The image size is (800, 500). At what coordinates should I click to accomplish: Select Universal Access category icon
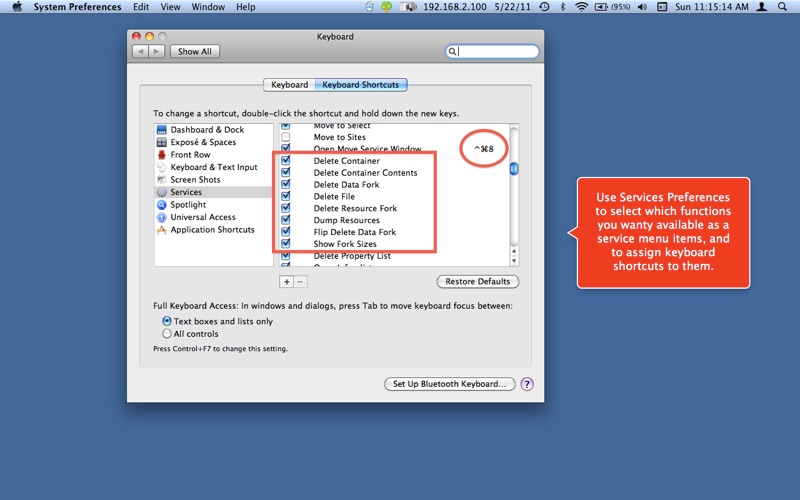pyautogui.click(x=161, y=217)
